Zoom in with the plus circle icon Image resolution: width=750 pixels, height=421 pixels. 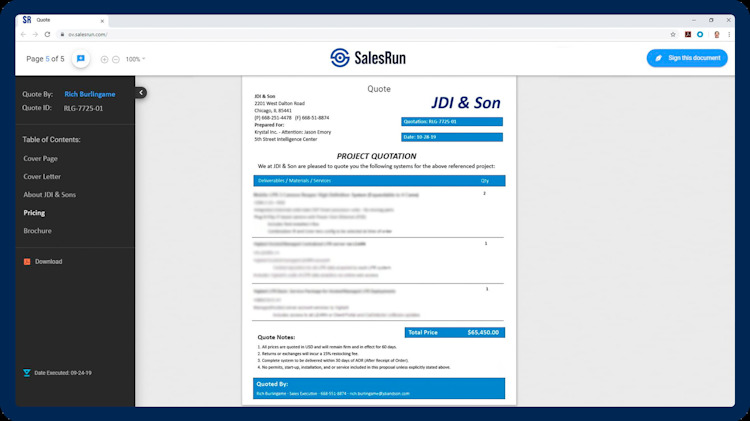pos(104,59)
